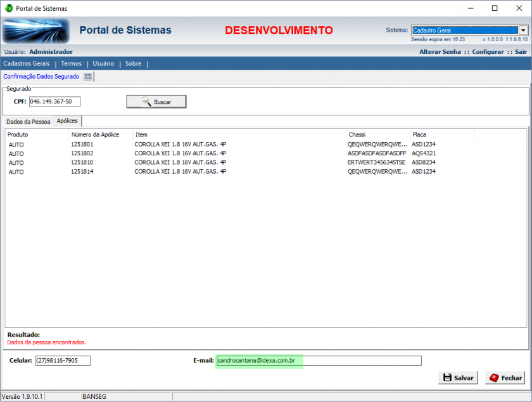532x402 pixels.
Task: Click in the CPF input field
Action: [x=54, y=101]
